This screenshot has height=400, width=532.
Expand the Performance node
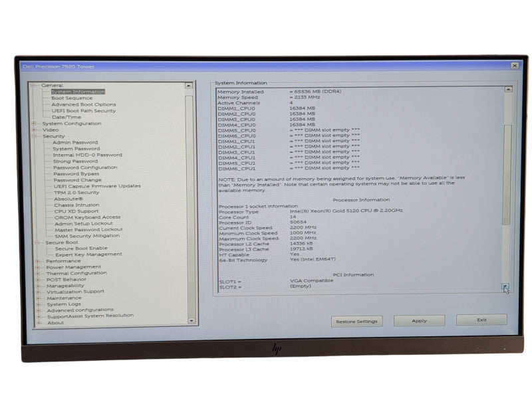point(38,261)
